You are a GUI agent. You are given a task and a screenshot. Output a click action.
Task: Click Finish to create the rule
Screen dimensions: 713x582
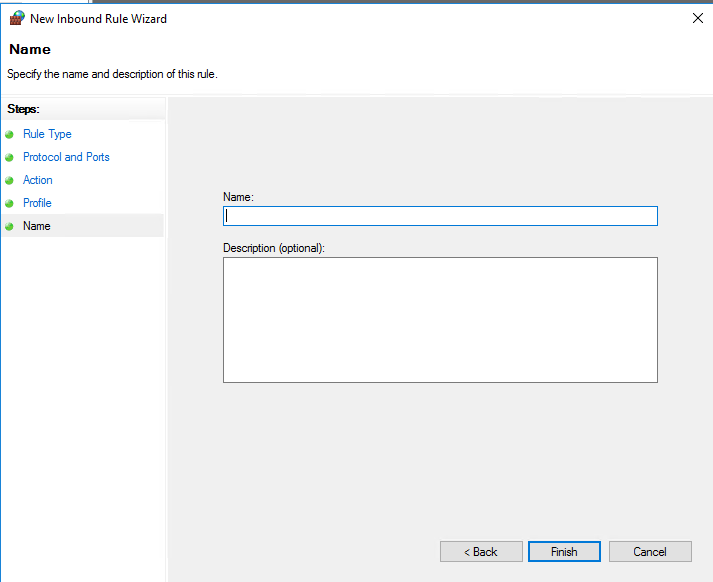click(x=564, y=552)
